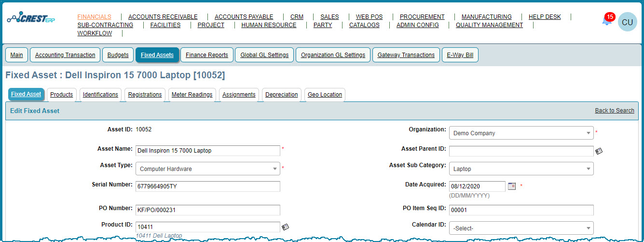Click into the Date Acquired field
This screenshot has height=242, width=644.
pyautogui.click(x=477, y=186)
